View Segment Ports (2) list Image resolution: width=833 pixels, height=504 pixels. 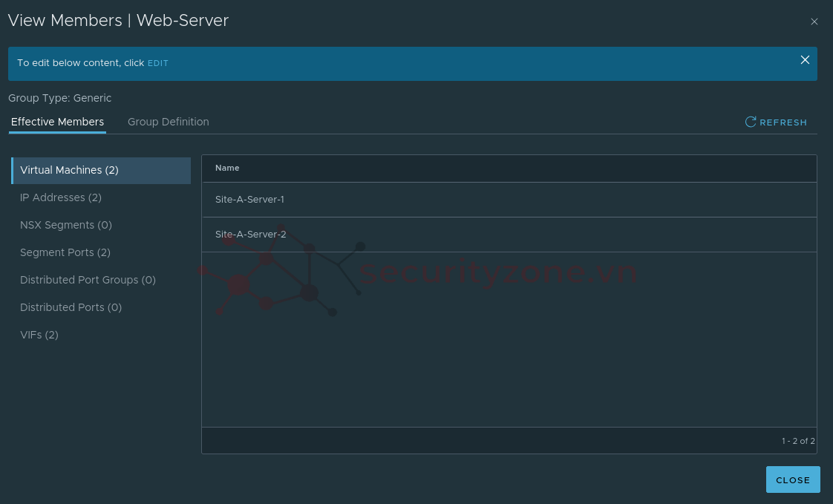(x=65, y=252)
